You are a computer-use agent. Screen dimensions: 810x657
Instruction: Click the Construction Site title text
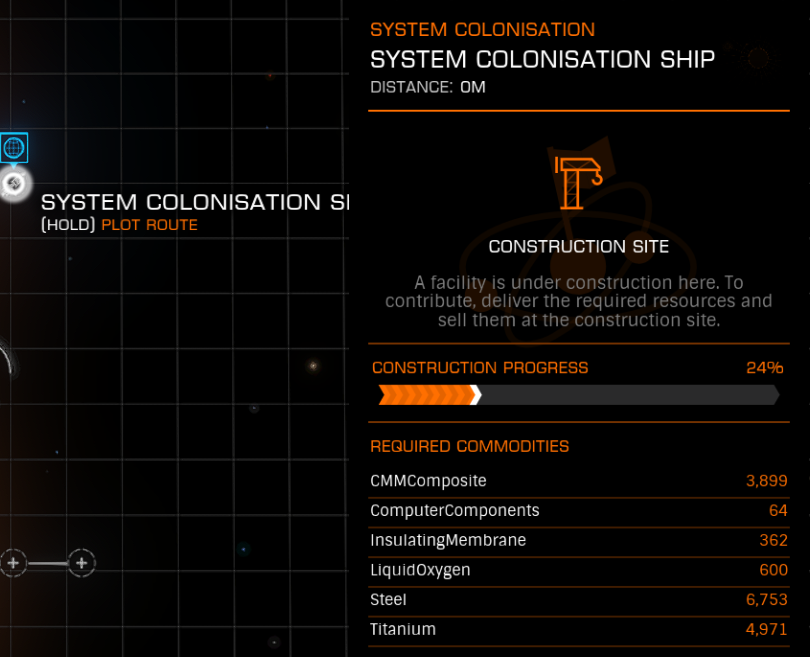578,247
